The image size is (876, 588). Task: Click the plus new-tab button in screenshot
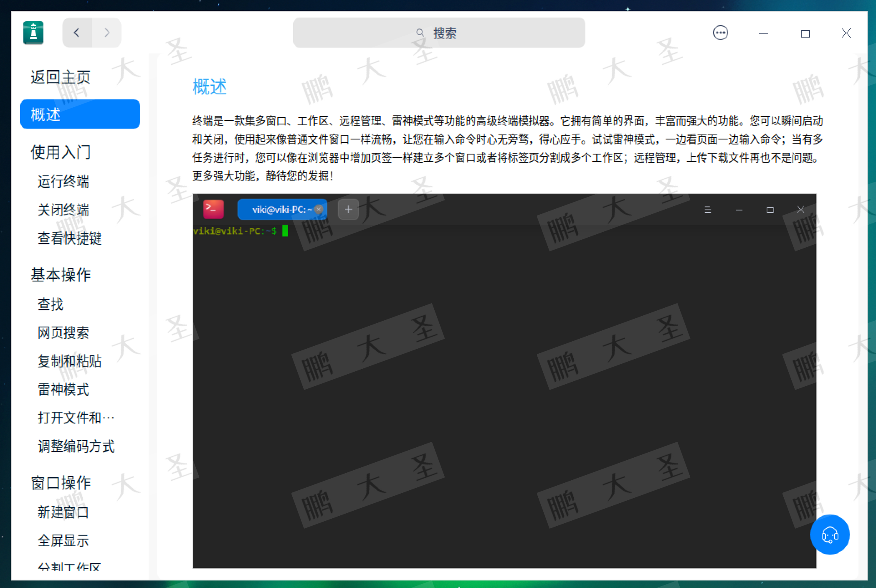[x=348, y=209]
